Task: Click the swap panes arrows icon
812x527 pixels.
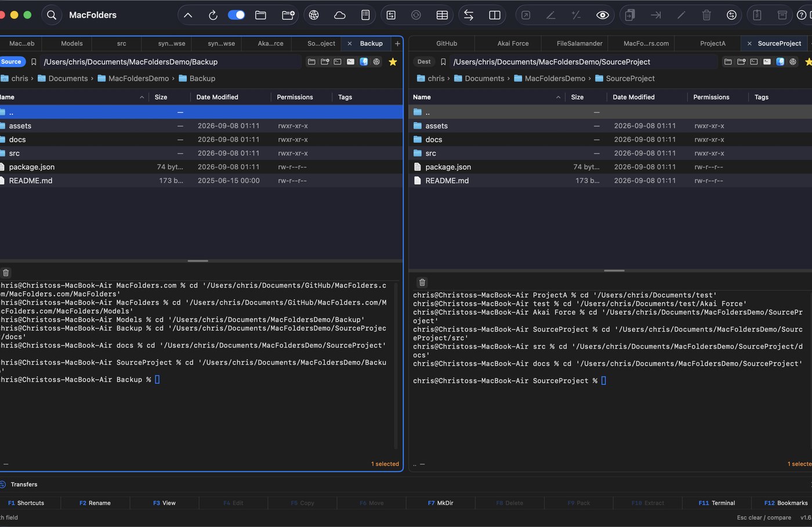Action: [469, 15]
